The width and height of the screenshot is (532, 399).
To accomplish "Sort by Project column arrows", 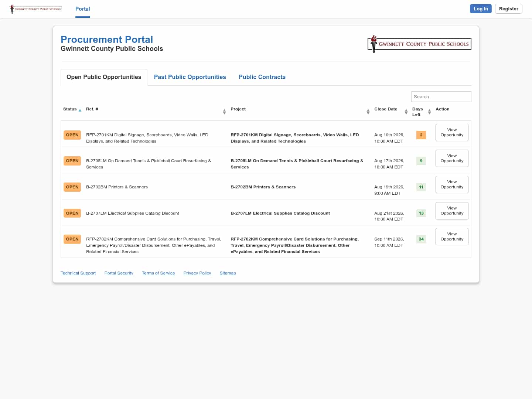I will [x=368, y=112].
